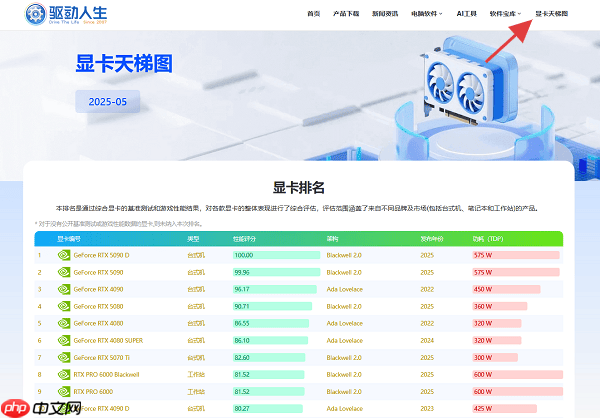This screenshot has width=600, height=418.
Task: Open the 产品下载 nav item
Action: coord(346,14)
